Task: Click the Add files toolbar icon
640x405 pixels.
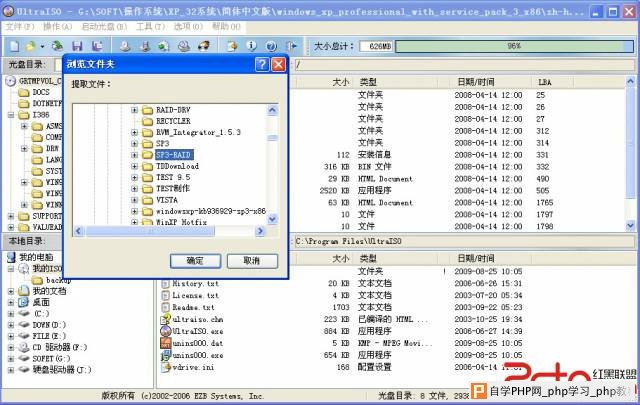Action: [232, 46]
